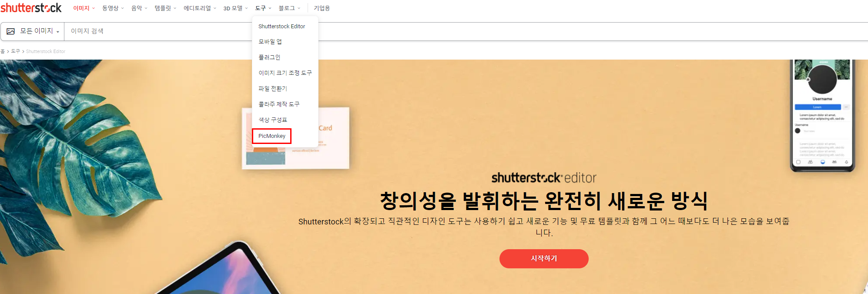Open the 모든 이미지 search type dropdown
Viewport: 868px width, 294px height.
(33, 31)
